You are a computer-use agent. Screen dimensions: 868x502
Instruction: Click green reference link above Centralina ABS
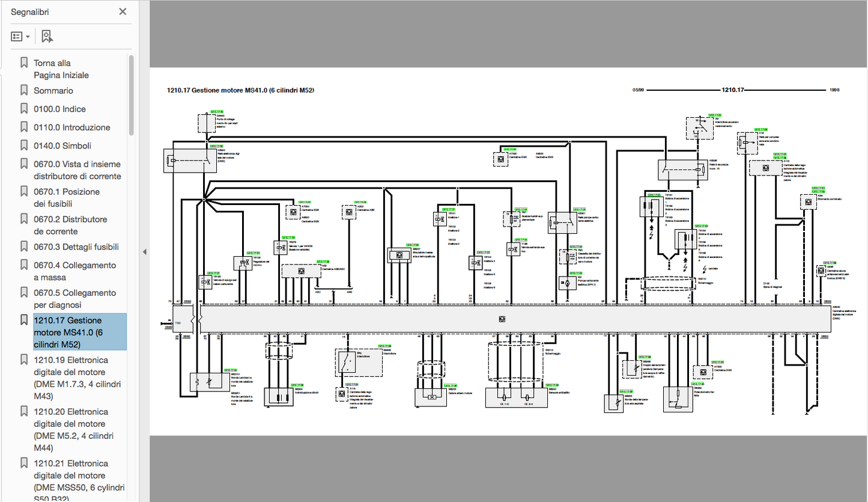click(x=360, y=203)
